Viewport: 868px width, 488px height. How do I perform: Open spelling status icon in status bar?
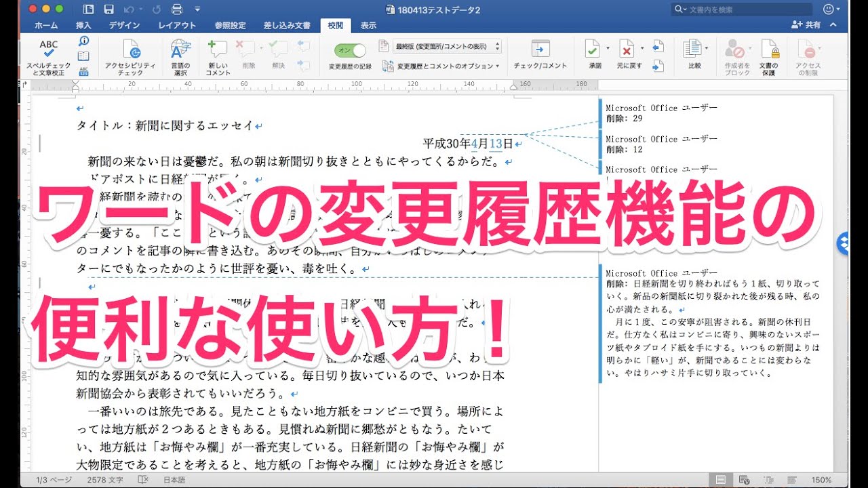pos(143,480)
